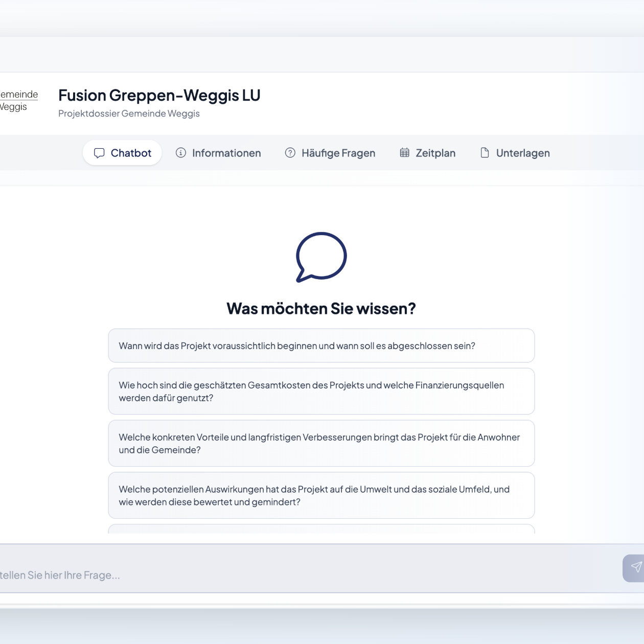Click the Gemeinde Weggis logo
644x644 pixels.
point(18,101)
